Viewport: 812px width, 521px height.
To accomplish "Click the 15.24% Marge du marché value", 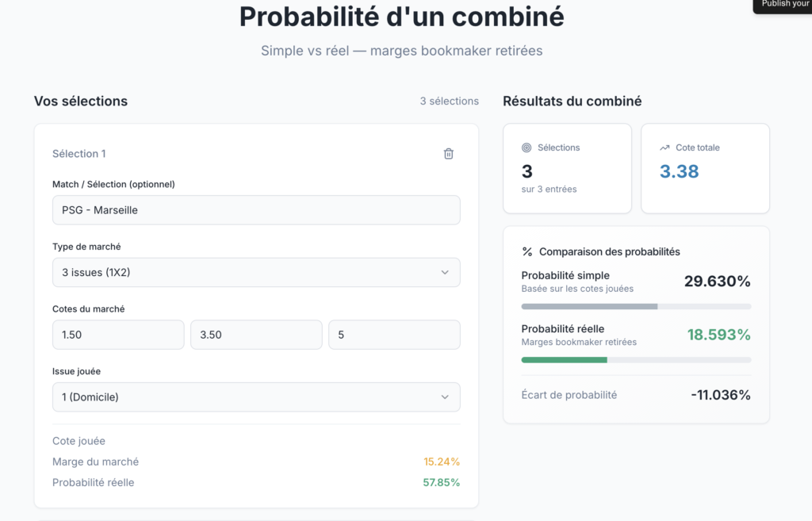I will pyautogui.click(x=442, y=462).
